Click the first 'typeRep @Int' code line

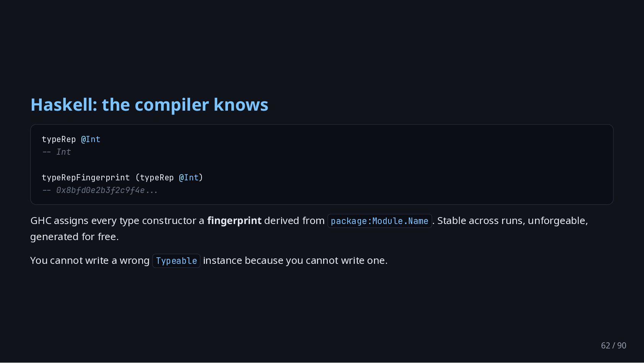pos(71,139)
